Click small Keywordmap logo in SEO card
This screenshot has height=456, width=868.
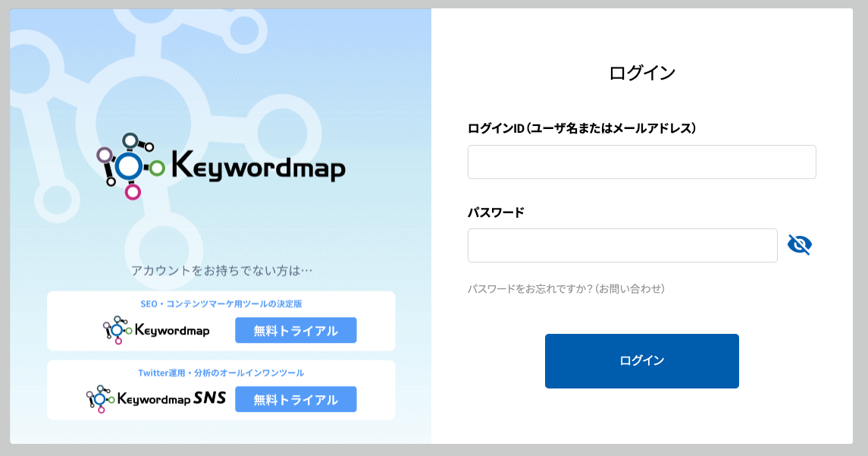click(x=156, y=330)
